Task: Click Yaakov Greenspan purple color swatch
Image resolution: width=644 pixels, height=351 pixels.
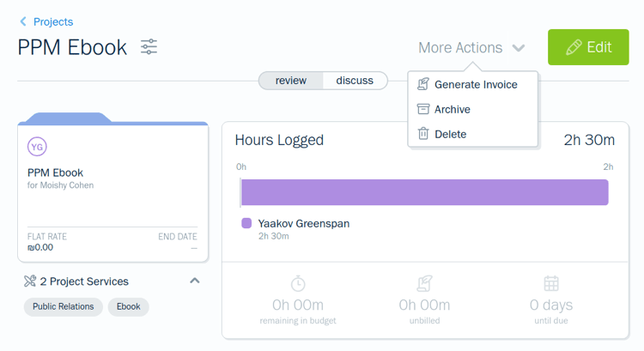Action: pyautogui.click(x=246, y=223)
